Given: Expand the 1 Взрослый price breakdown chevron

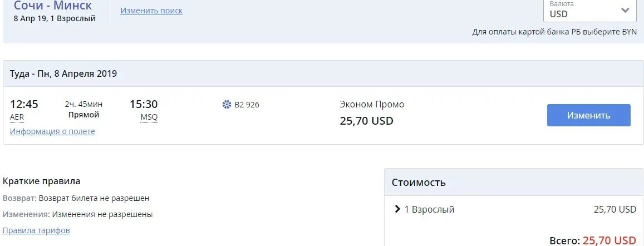Looking at the screenshot, I should (x=397, y=209).
